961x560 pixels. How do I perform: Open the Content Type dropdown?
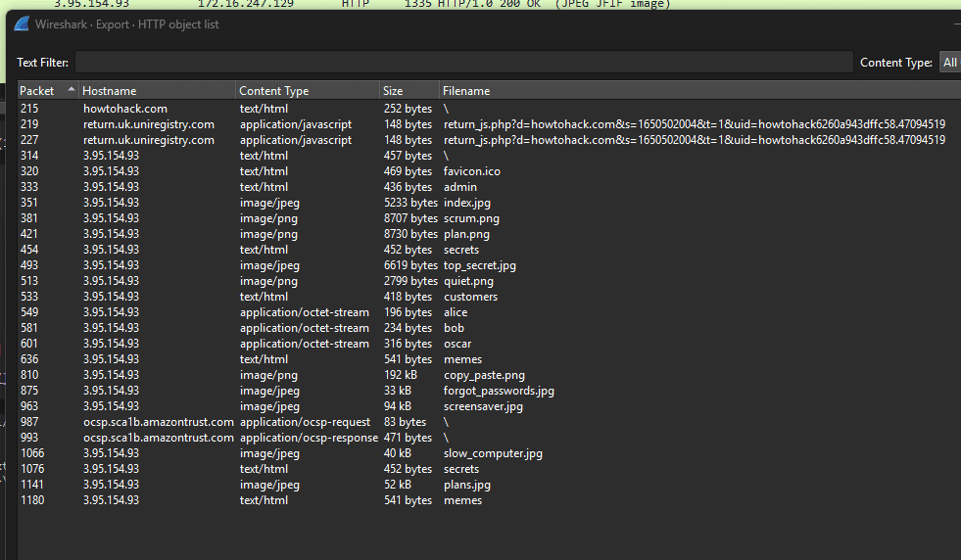950,63
